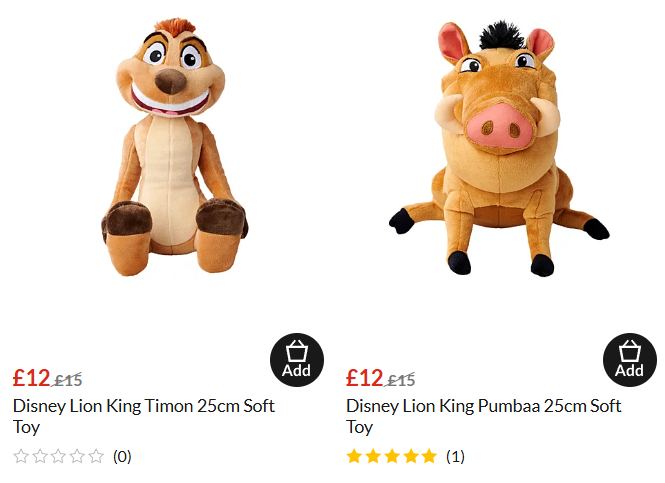The height and width of the screenshot is (483, 665).
Task: Click the first empty star under Timon
Action: (22, 457)
